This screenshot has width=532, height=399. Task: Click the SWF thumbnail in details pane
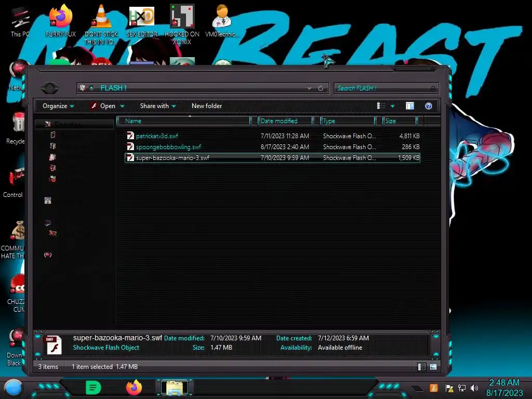coord(54,345)
